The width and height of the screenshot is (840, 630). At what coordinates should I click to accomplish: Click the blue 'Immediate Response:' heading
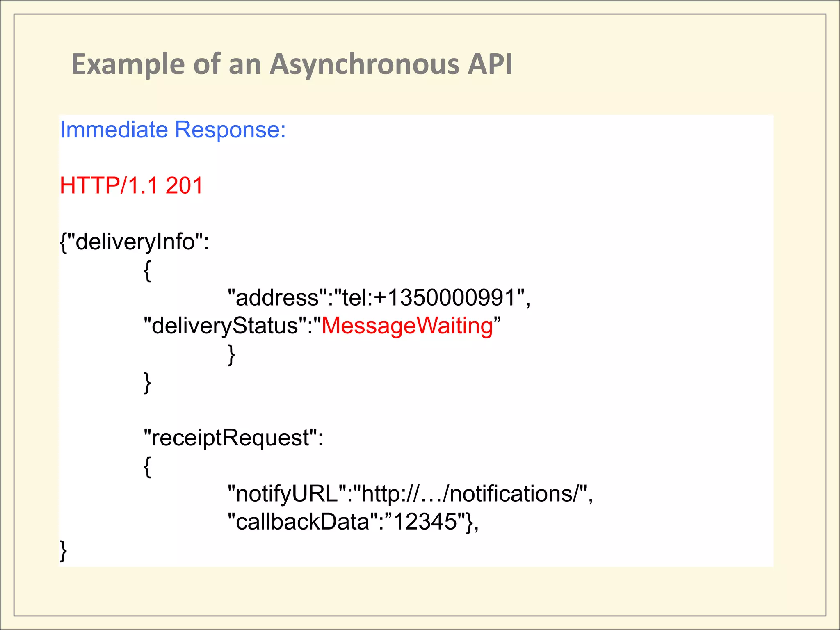[x=173, y=130]
